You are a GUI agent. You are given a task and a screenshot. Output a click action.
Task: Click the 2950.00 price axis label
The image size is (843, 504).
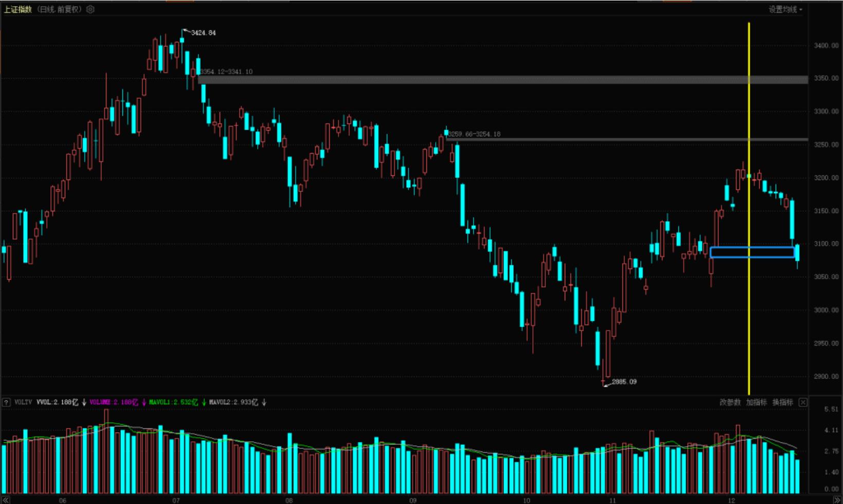[826, 343]
